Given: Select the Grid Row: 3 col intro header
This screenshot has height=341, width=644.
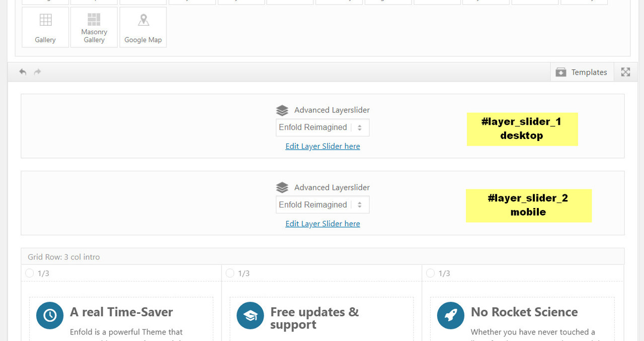Looking at the screenshot, I should tap(323, 257).
